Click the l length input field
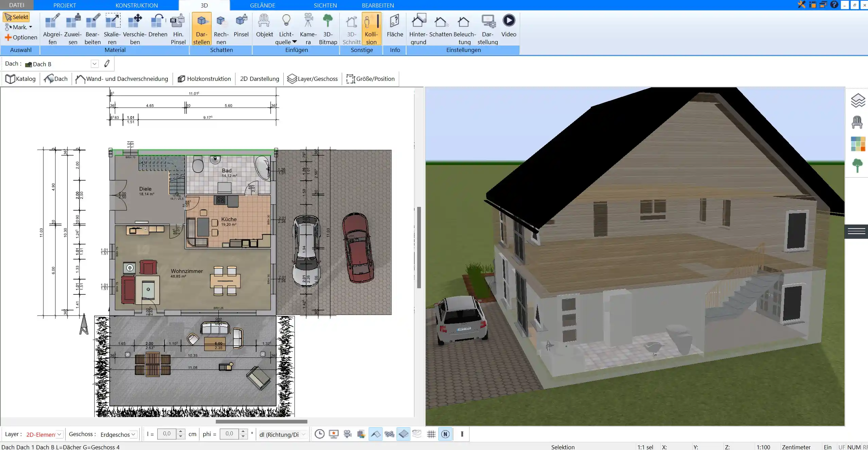The height and width of the screenshot is (450, 868). pos(167,434)
